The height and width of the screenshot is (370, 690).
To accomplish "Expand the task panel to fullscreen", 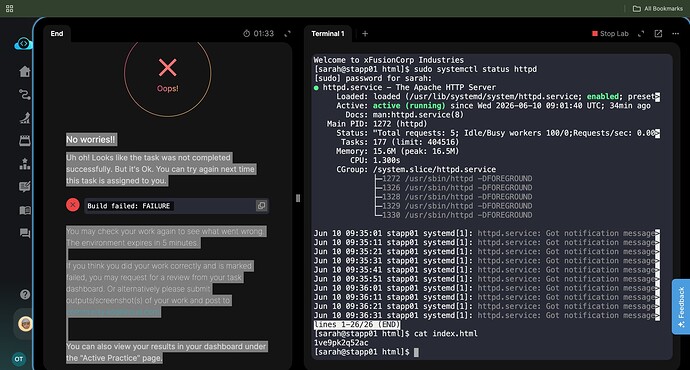I will (x=287, y=33).
